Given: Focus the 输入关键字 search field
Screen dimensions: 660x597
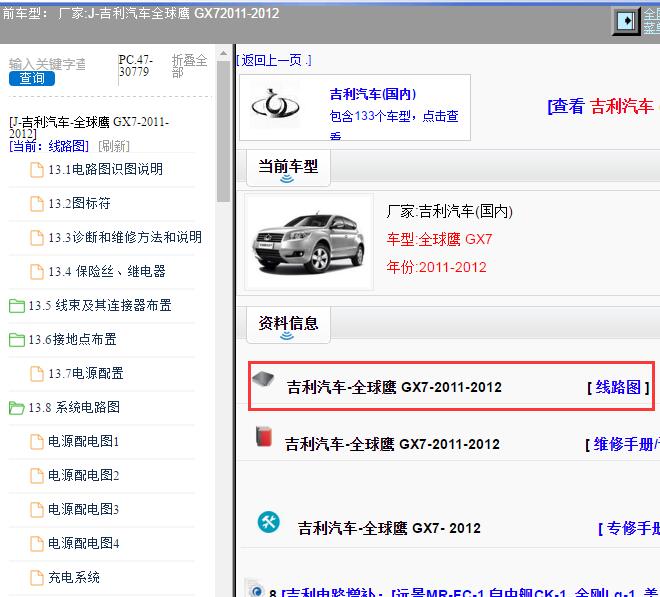Looking at the screenshot, I should [x=47, y=64].
